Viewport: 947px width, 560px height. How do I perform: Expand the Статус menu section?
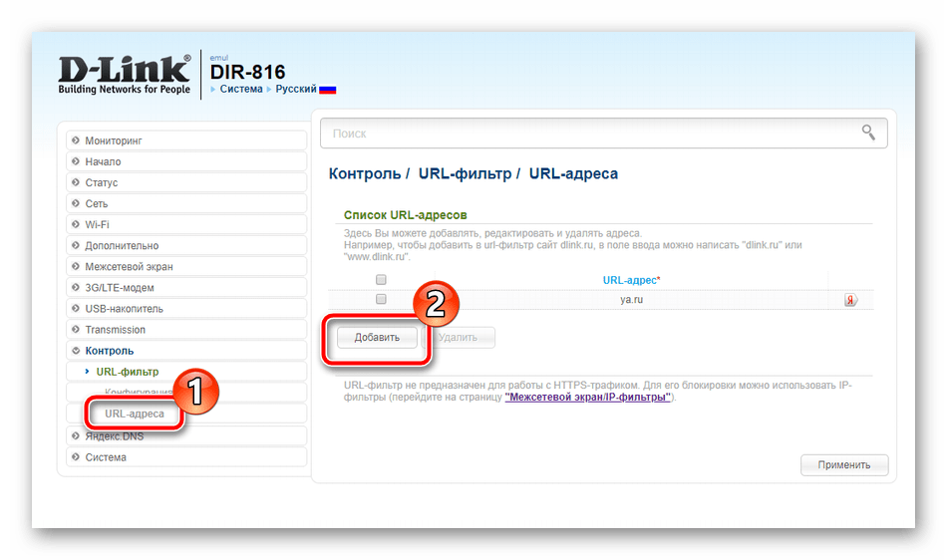(186, 182)
